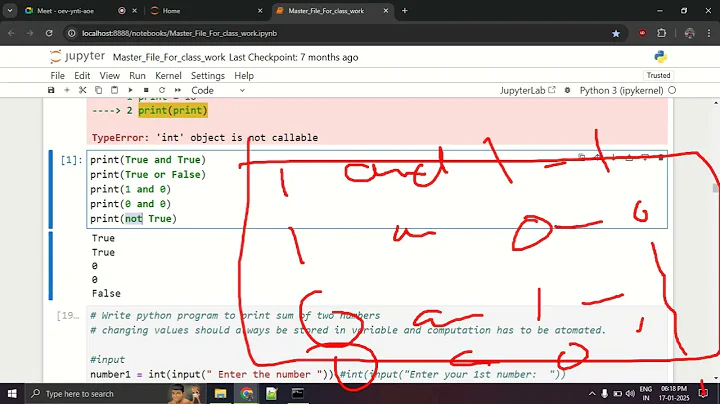This screenshot has height=404, width=720.
Task: Select the Python 3 (ipykernel) kernel button
Action: (621, 90)
